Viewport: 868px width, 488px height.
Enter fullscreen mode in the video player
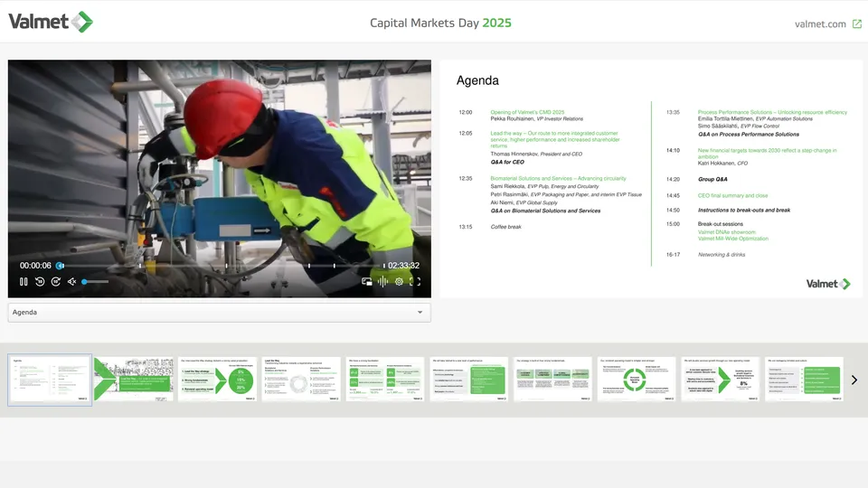point(415,282)
